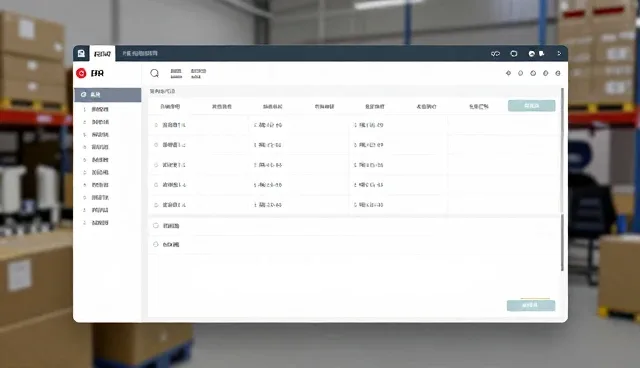Viewport: 640px width, 368px height.
Task: Click the middle icon in the right toolbar group
Action: coord(533,73)
